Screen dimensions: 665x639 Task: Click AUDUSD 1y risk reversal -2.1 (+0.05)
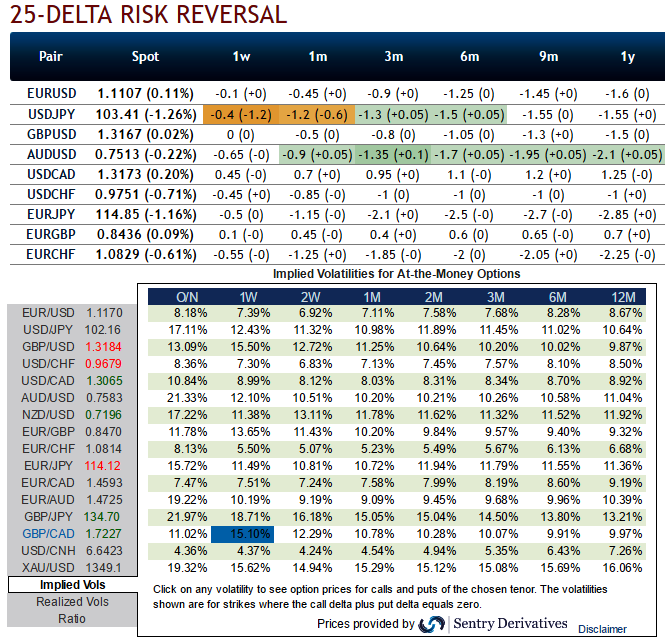tap(627, 155)
